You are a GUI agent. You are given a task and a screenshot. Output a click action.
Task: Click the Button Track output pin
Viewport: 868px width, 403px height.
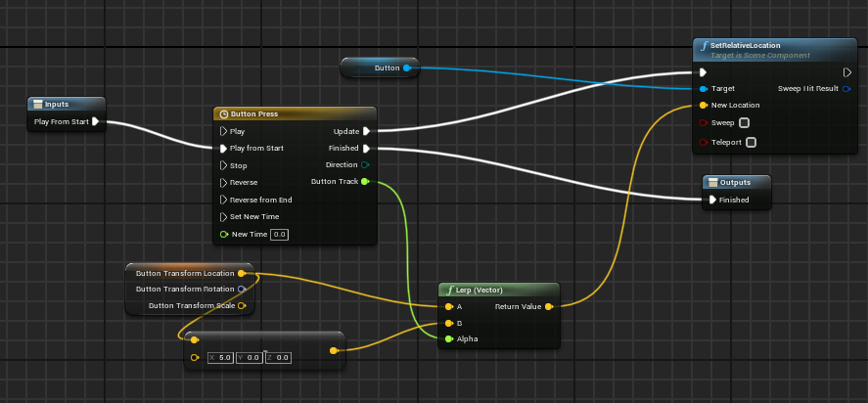(x=365, y=182)
